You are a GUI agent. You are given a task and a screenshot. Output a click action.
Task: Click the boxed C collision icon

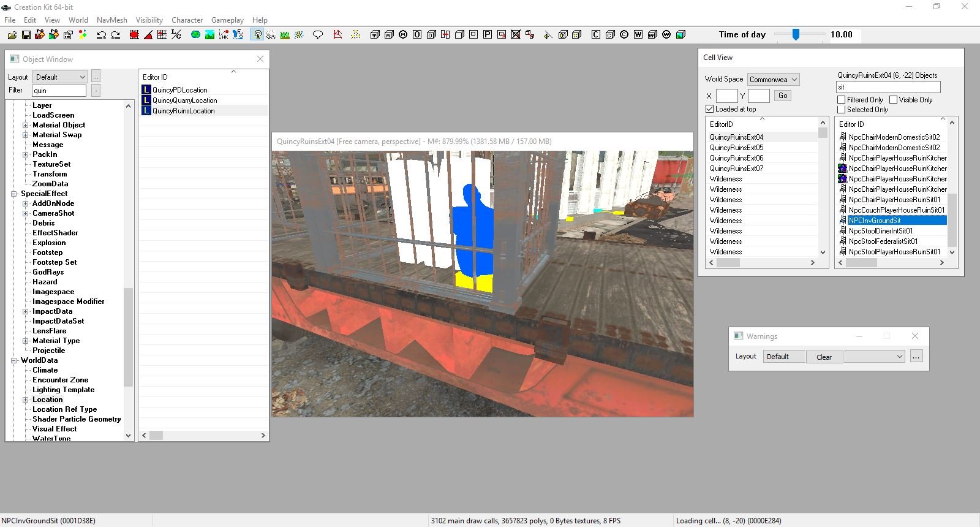[x=595, y=35]
